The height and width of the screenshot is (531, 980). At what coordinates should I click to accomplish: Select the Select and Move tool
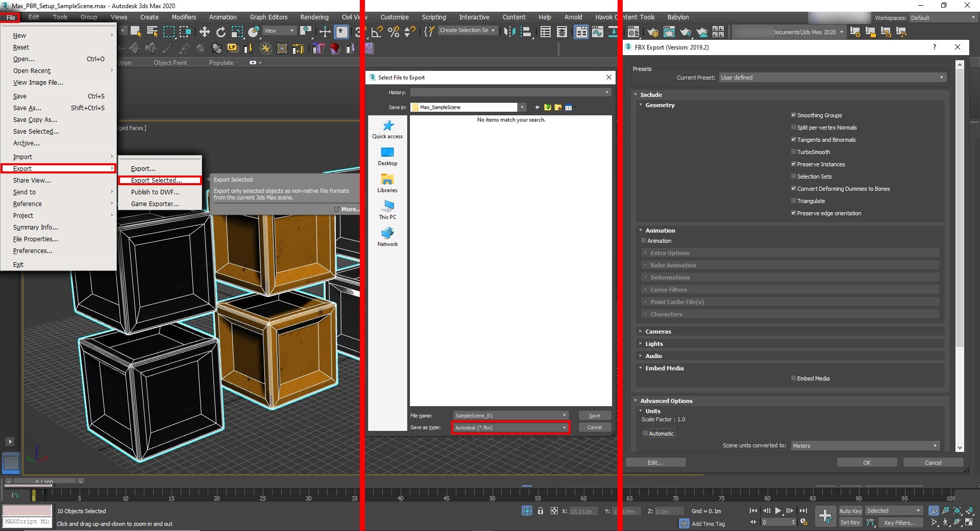click(x=205, y=32)
